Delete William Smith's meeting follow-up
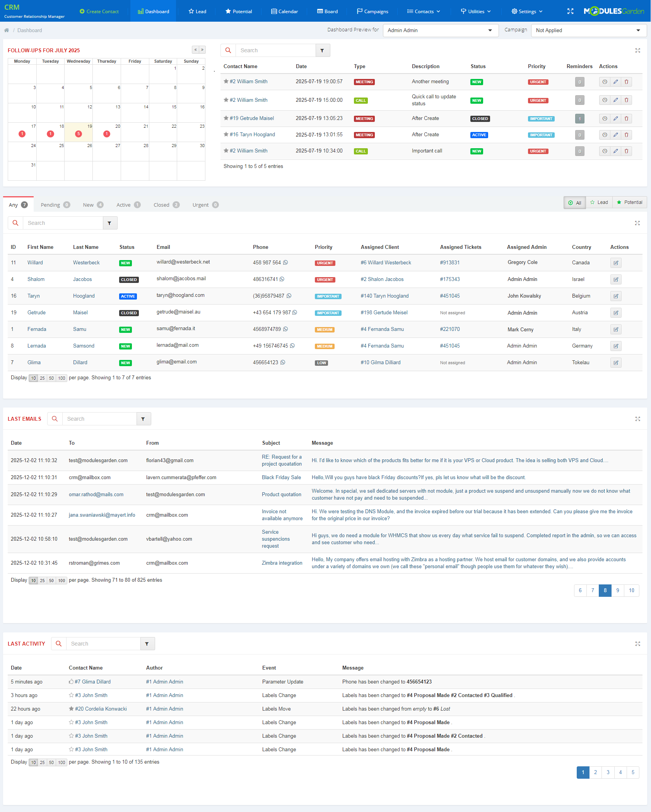This screenshot has height=812, width=651. 627,82
